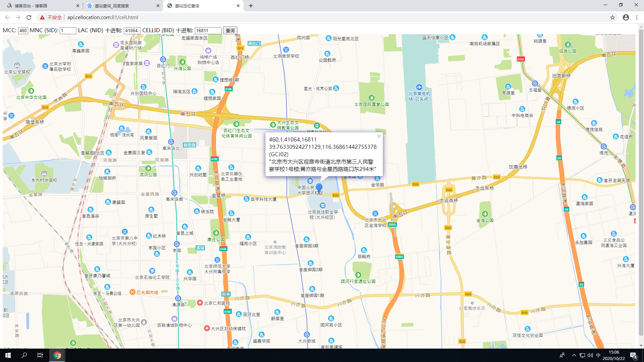Screen dimensions: 644x362
Task: Click 北京仁和医院 hospital marker
Action: click(x=200, y=303)
